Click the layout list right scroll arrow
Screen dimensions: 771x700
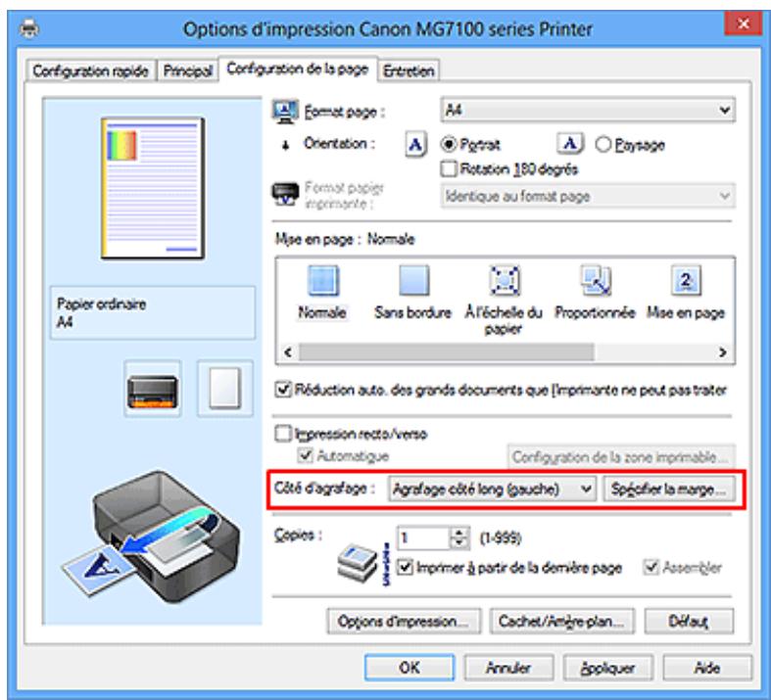(x=722, y=352)
